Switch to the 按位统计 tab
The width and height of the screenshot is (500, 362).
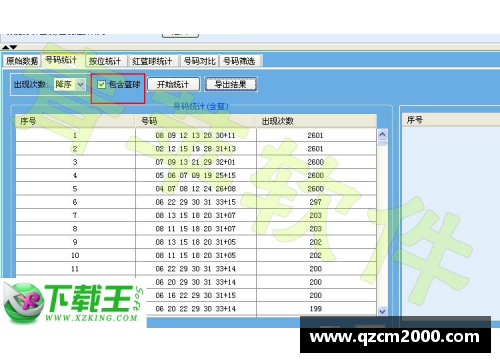pos(105,61)
